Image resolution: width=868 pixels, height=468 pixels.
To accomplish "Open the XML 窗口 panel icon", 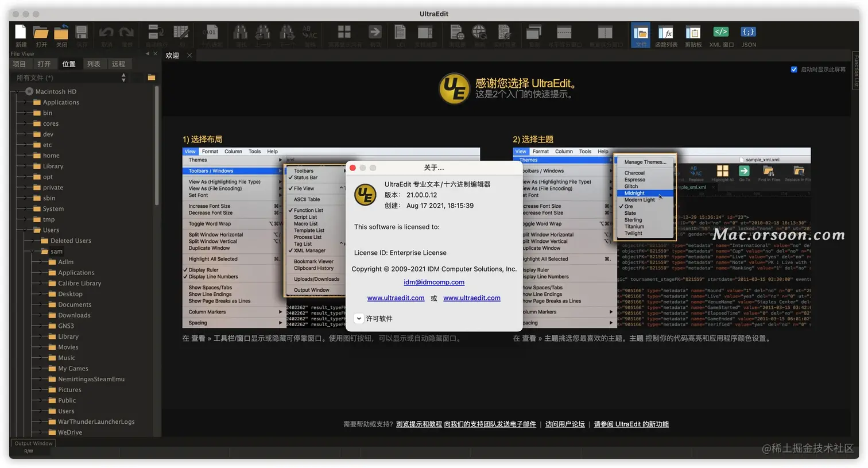I will point(721,35).
